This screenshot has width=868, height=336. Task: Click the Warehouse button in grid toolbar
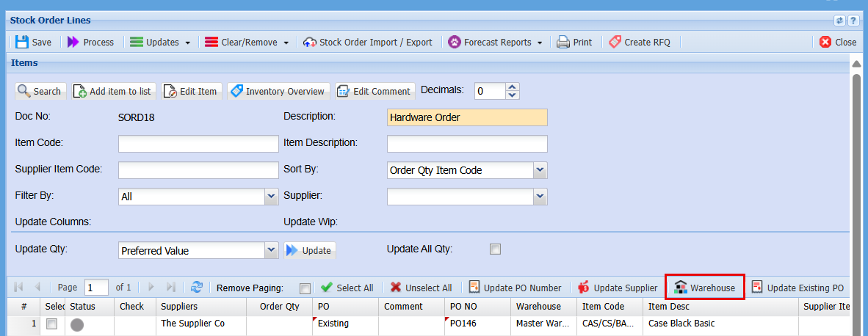(x=705, y=288)
